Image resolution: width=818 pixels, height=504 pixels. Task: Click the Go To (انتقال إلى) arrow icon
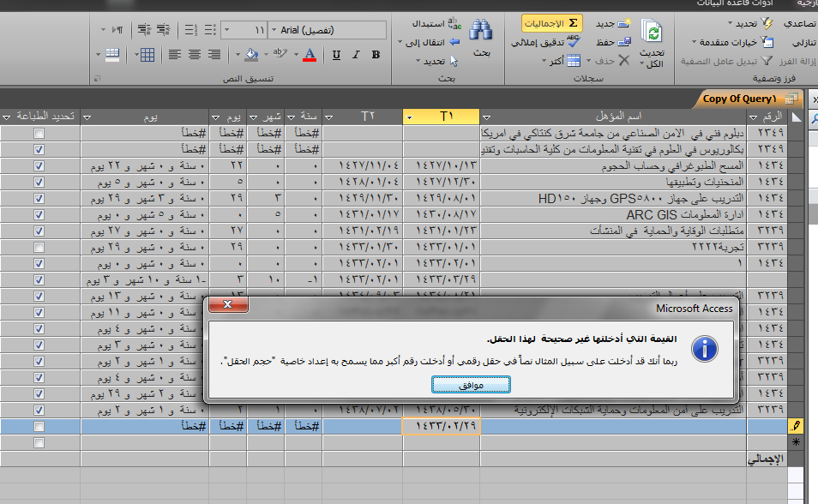pos(454,42)
